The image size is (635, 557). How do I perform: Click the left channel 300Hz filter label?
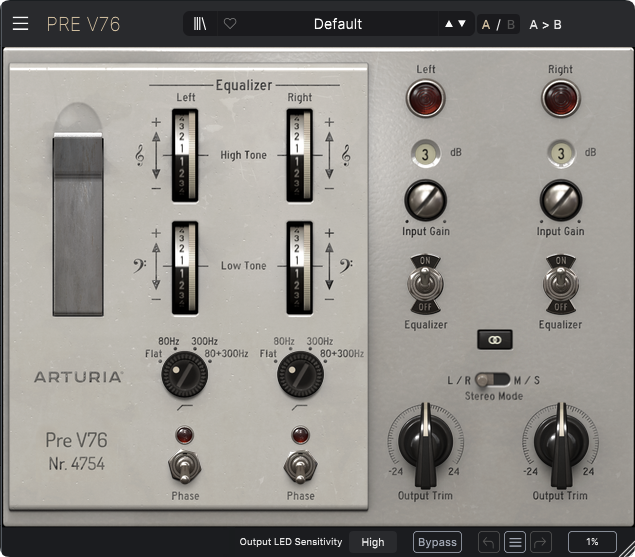(205, 341)
